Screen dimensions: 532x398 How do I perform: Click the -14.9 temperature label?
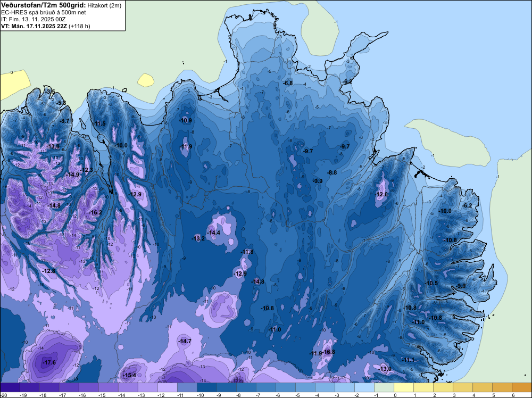tap(72, 175)
